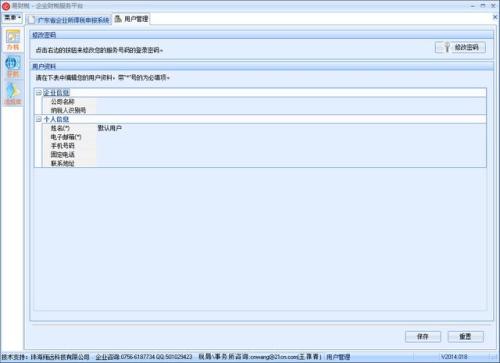Click the 重置 button
Image resolution: width=500 pixels, height=363 pixels.
pyautogui.click(x=465, y=336)
